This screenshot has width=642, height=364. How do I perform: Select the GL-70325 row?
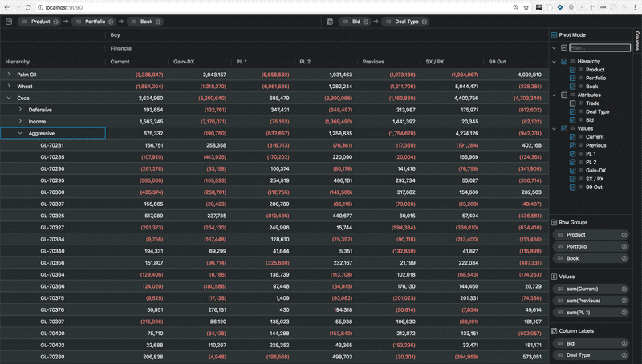click(274, 216)
